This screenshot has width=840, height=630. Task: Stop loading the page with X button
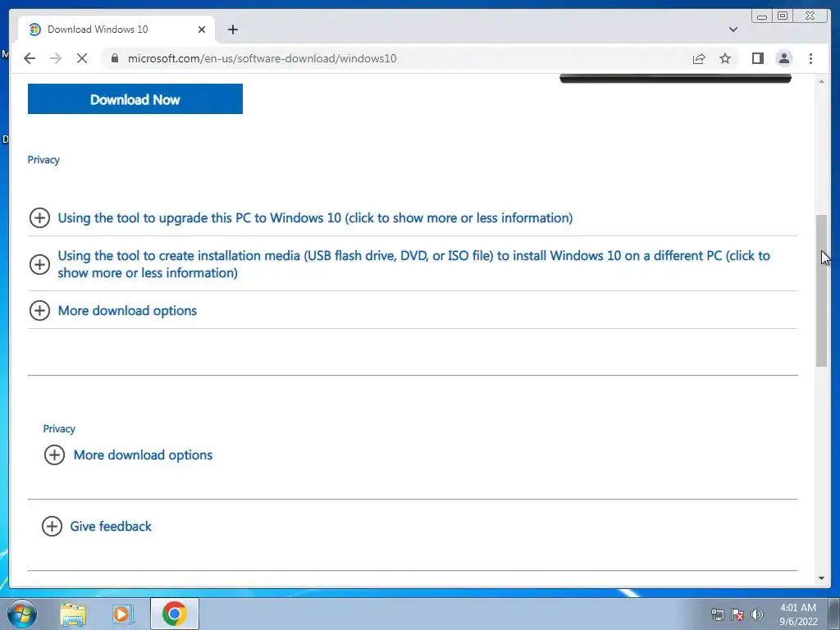click(82, 58)
